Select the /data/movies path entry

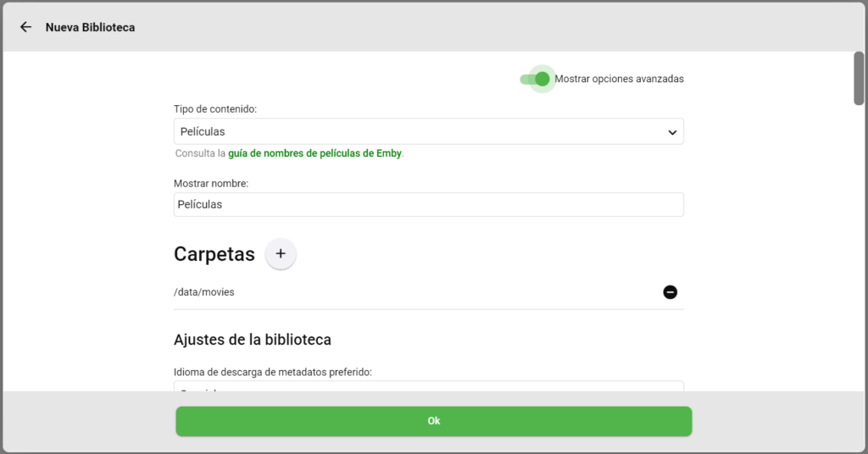(x=204, y=292)
